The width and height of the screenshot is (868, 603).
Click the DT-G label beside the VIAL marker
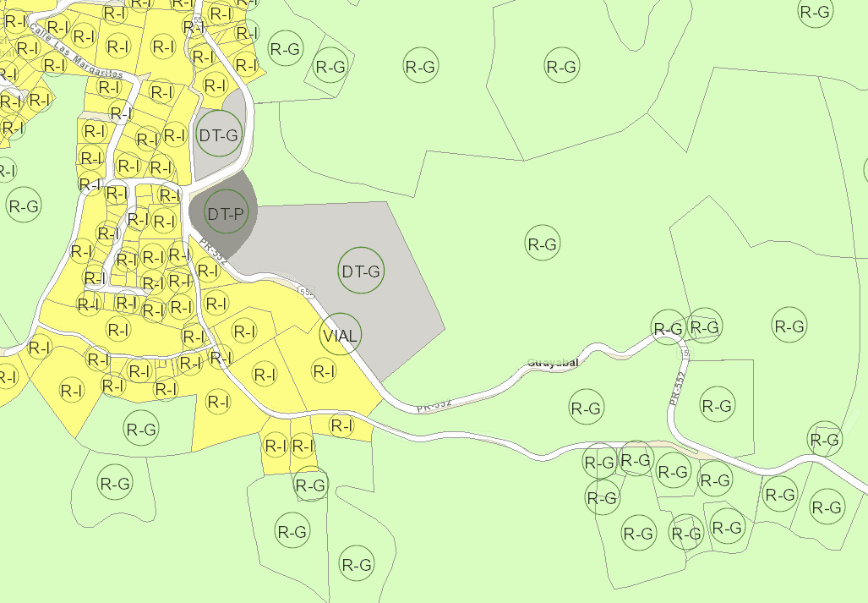[x=361, y=271]
